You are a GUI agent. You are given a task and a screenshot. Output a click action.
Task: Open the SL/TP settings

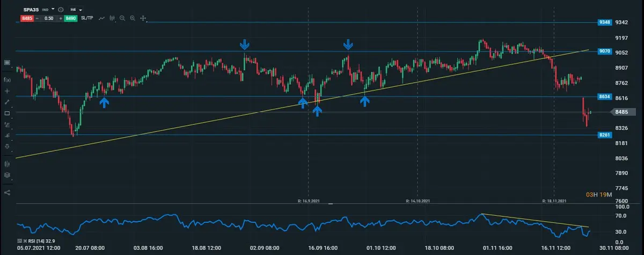click(x=87, y=18)
